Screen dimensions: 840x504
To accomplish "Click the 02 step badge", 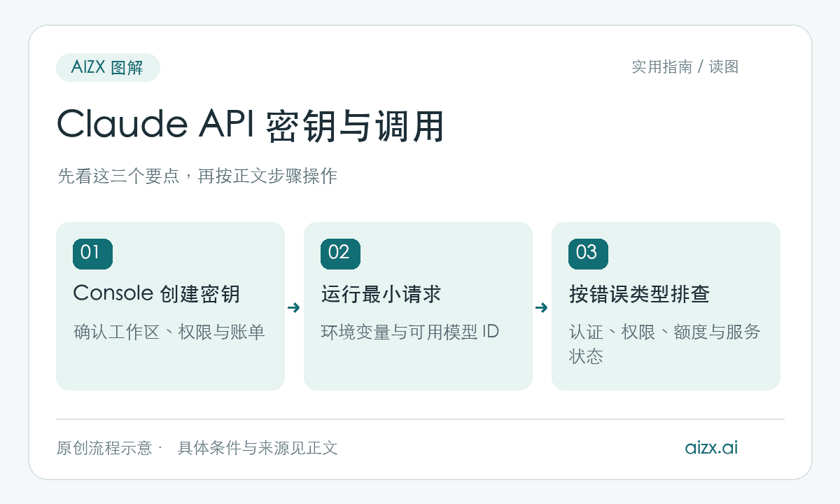I will (340, 253).
